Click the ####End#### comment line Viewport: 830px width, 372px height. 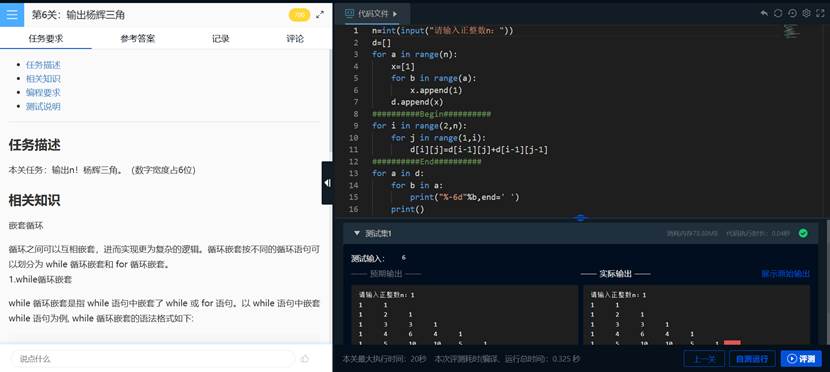tap(427, 161)
